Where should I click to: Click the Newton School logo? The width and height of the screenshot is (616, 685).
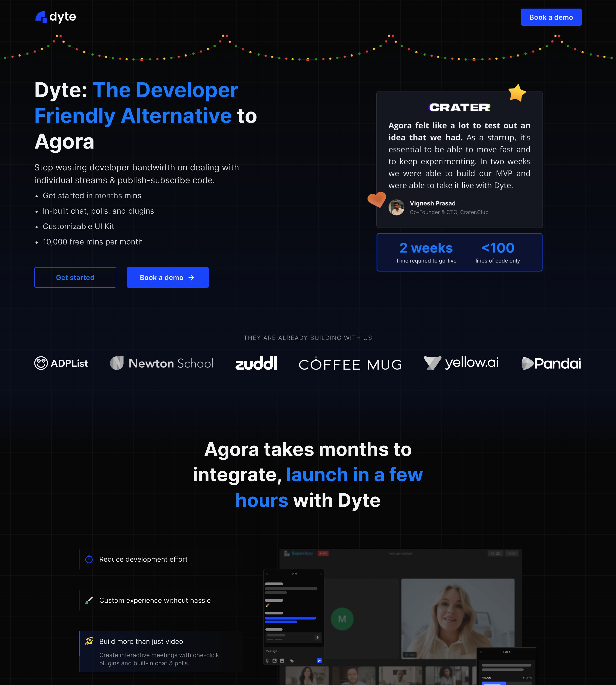pos(162,363)
